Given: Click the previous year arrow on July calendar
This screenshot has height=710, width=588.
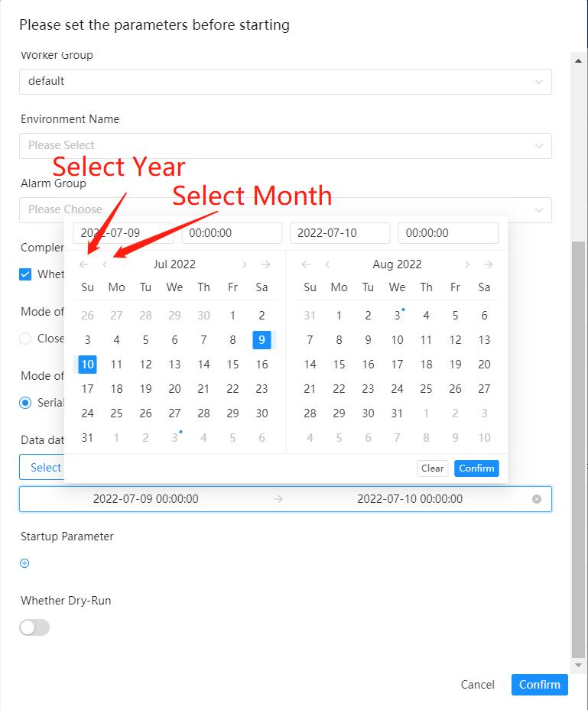Looking at the screenshot, I should 84,264.
